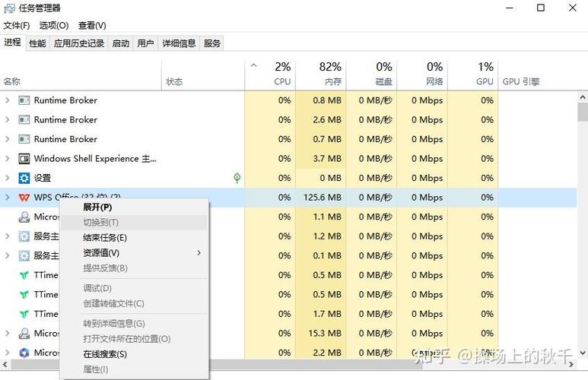Click the 3.7 MB memory value
Viewport: 588px width, 380px height.
[x=327, y=159]
